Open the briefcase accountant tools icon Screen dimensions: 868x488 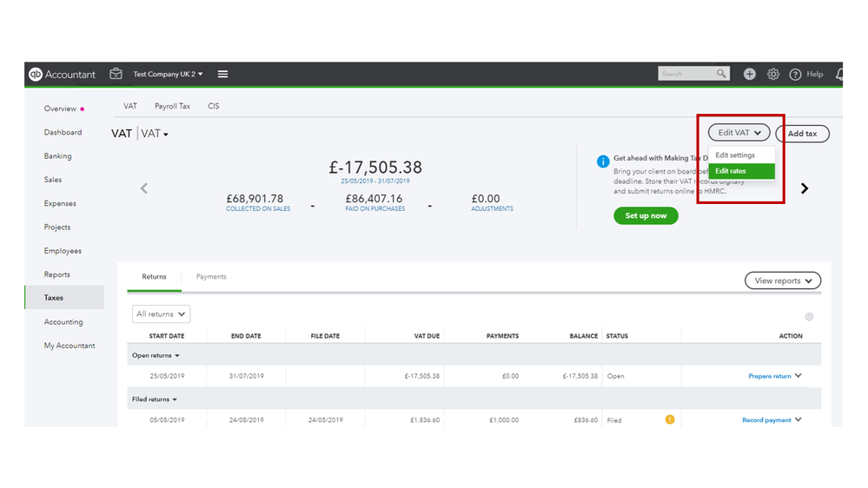(116, 74)
